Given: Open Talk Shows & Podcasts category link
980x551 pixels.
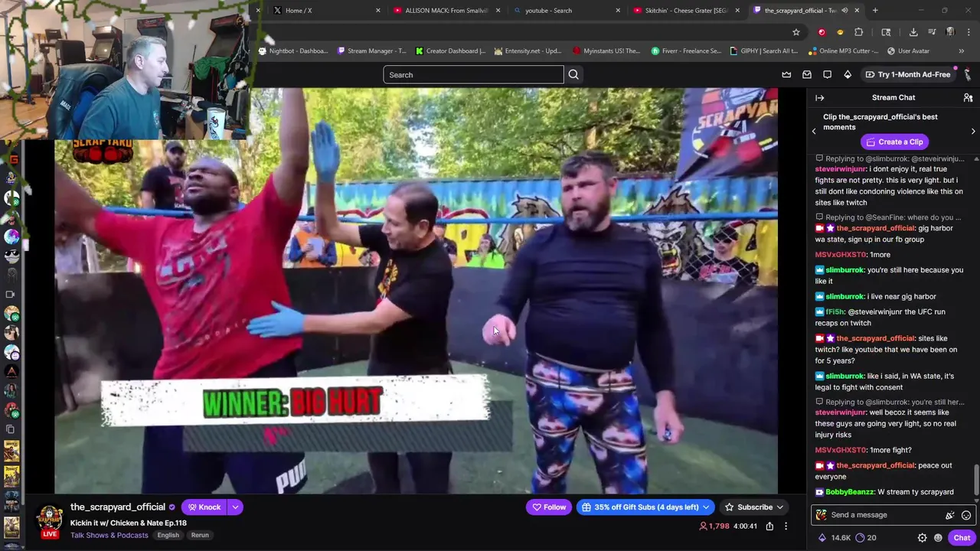Looking at the screenshot, I should tap(109, 535).
